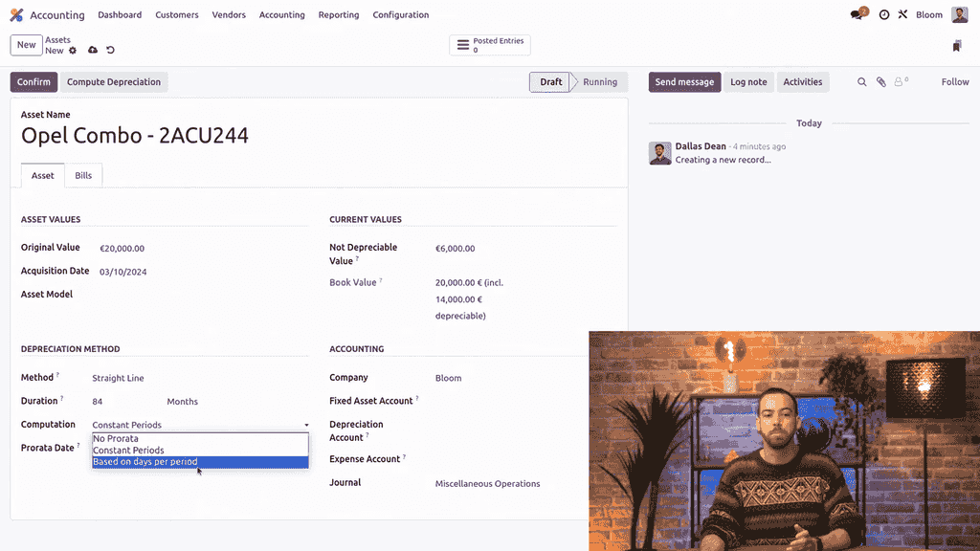Click the chatter search magnifier icon
Image resolution: width=980 pixels, height=551 pixels.
(x=861, y=82)
